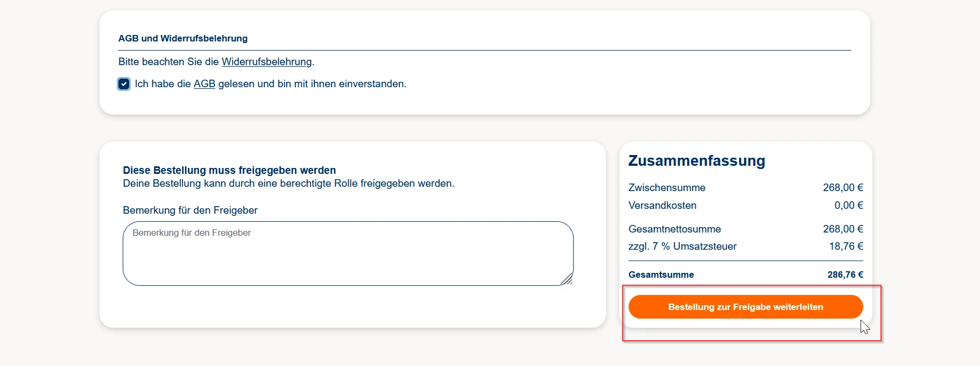This screenshot has height=366, width=980.
Task: Click the Zusammenfassung heading
Action: coord(696,161)
